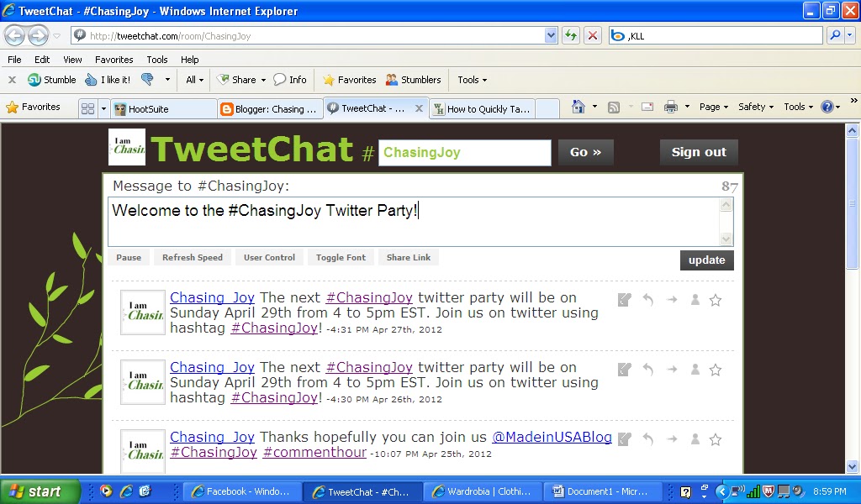Viewport: 861px width, 504px height.
Task: Click the Read Mail icon
Action: pyautogui.click(x=647, y=107)
